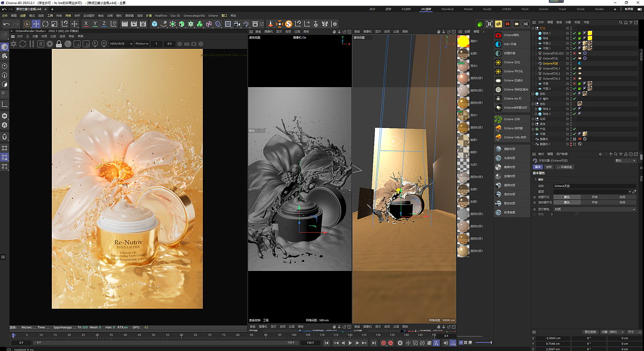Click the Render to Picture Viewer icon
Viewport: 644px width, 351px height.
pos(133,24)
